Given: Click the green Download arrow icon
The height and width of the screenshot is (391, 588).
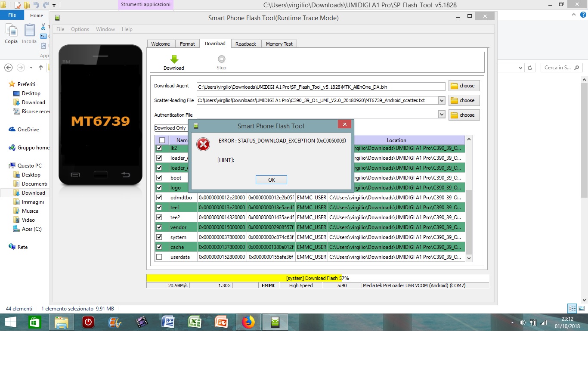Looking at the screenshot, I should 174,59.
